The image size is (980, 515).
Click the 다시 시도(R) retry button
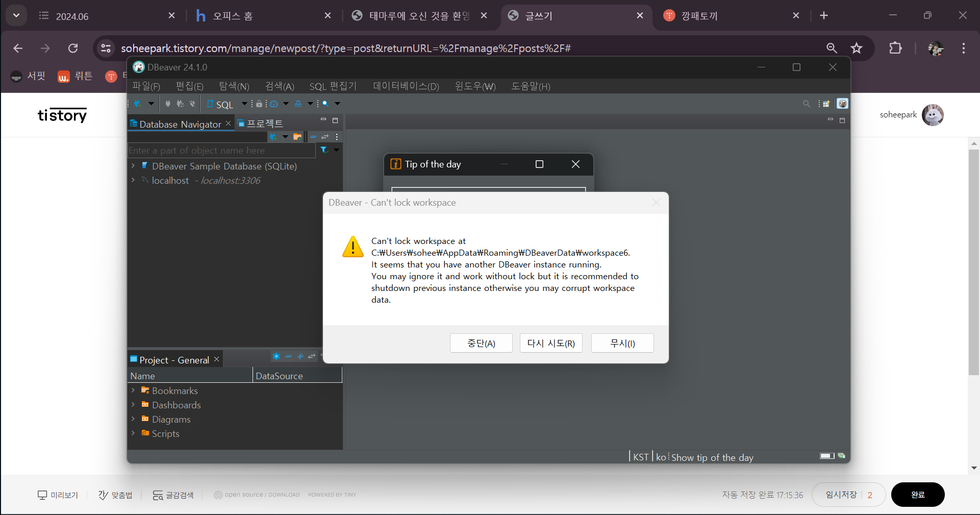pyautogui.click(x=551, y=343)
